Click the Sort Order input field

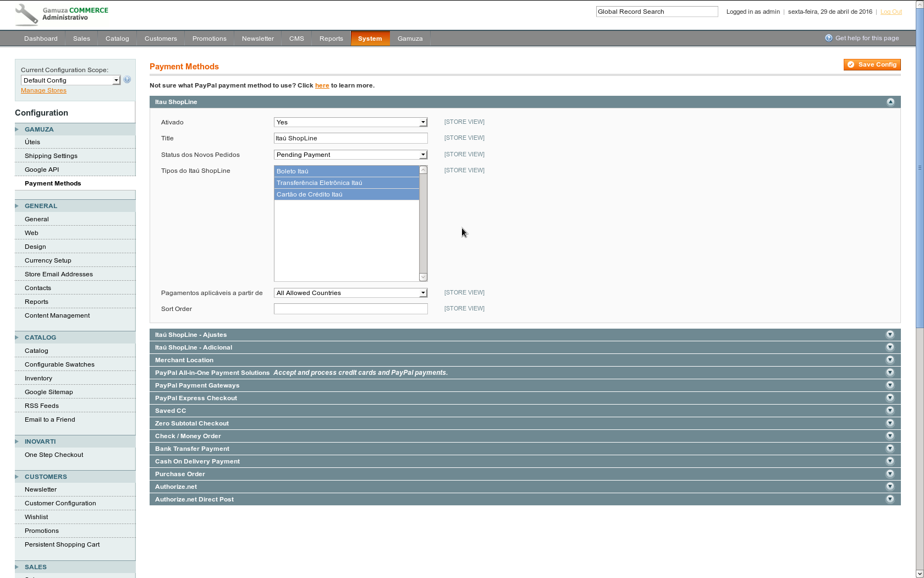pyautogui.click(x=350, y=309)
